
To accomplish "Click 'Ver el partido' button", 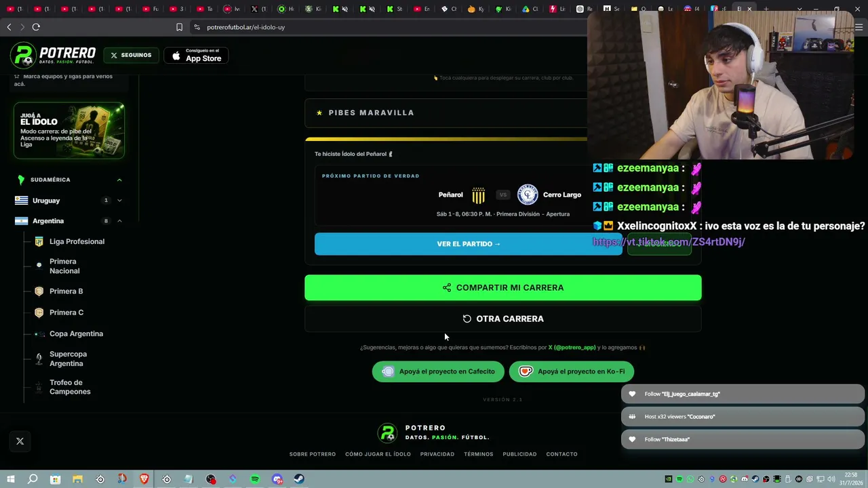I will [x=468, y=244].
